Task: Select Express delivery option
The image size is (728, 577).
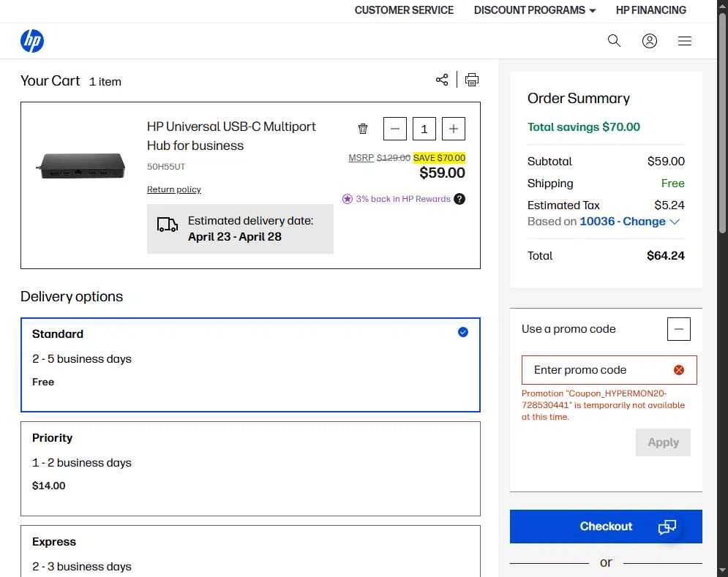Action: pyautogui.click(x=250, y=551)
